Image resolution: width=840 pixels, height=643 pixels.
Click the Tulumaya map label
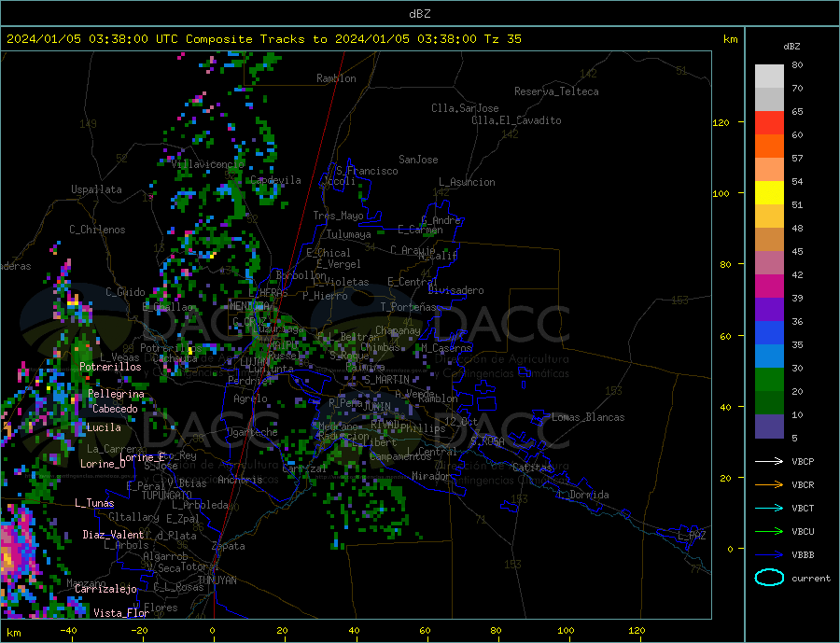click(x=348, y=234)
